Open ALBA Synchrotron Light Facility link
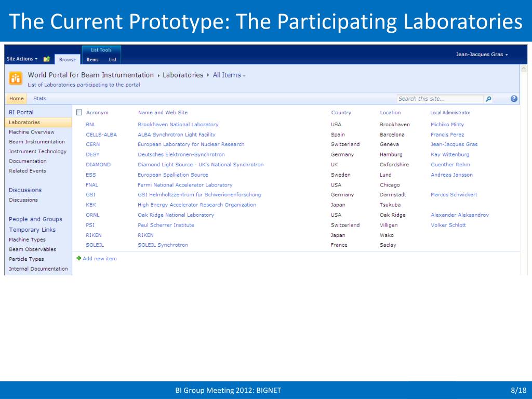Image resolution: width=532 pixels, height=399 pixels. point(177,135)
